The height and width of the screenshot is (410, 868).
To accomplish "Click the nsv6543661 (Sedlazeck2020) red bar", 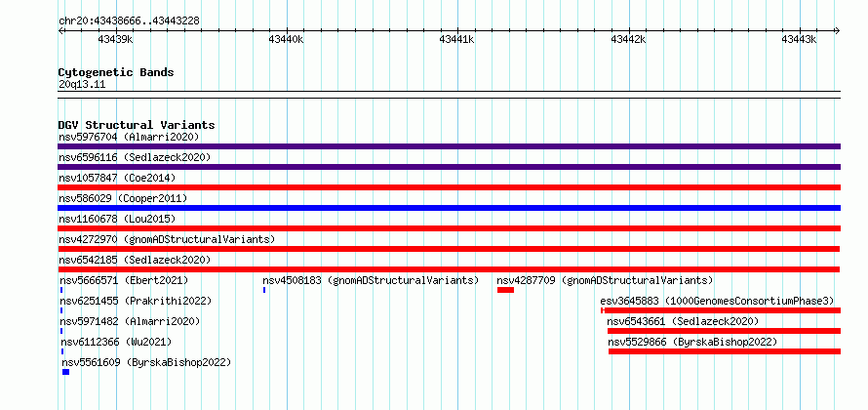I will (x=724, y=331).
